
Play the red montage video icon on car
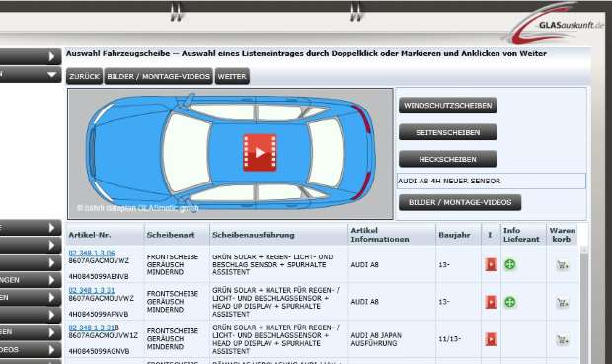[260, 153]
